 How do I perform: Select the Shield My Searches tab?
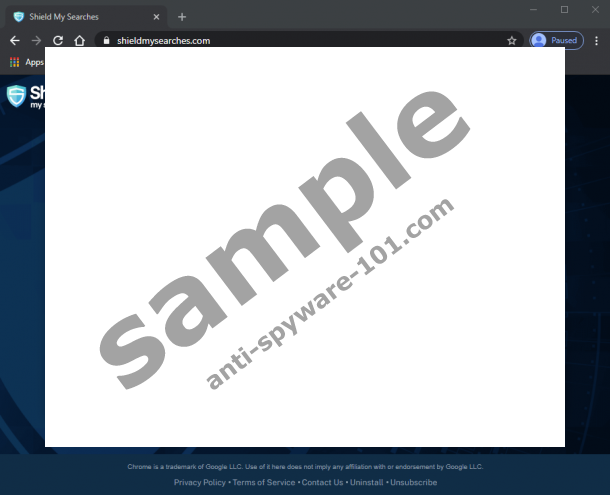[80, 16]
